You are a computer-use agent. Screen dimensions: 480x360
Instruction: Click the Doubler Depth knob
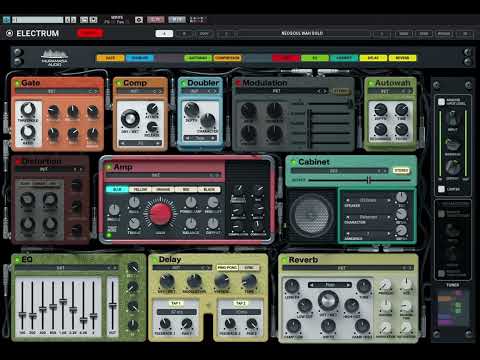(191, 110)
